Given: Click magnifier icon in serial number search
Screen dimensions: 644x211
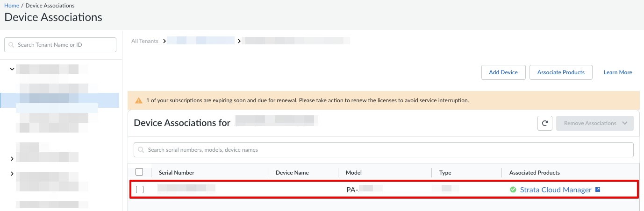Looking at the screenshot, I should (x=142, y=150).
